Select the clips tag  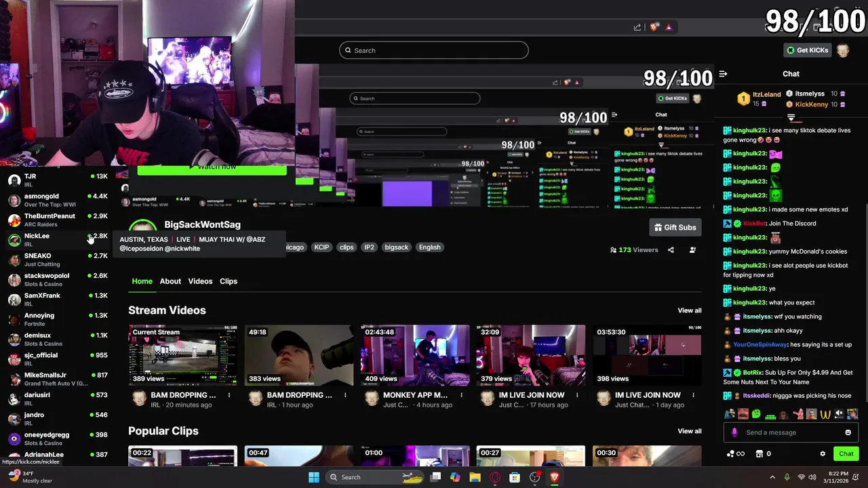pyautogui.click(x=347, y=247)
